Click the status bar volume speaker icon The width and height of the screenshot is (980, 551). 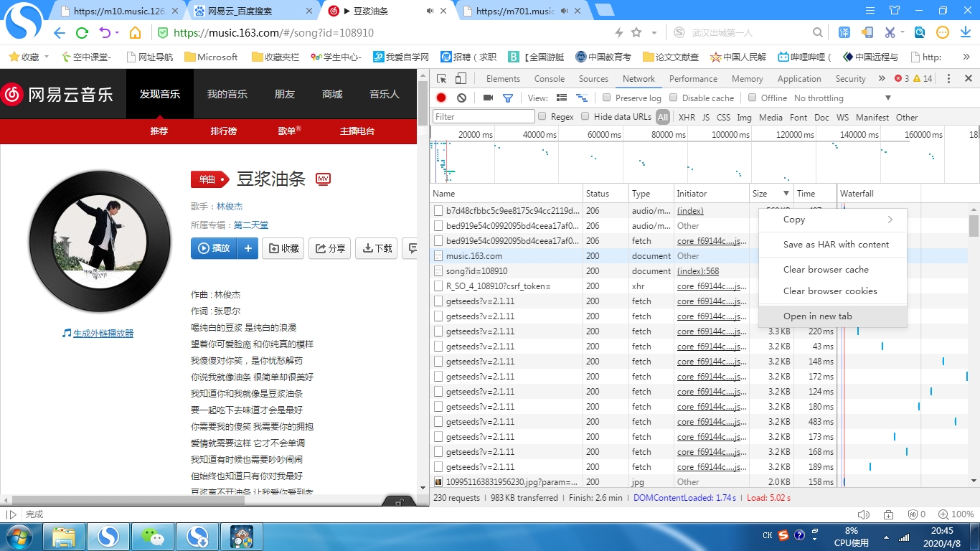(x=864, y=514)
